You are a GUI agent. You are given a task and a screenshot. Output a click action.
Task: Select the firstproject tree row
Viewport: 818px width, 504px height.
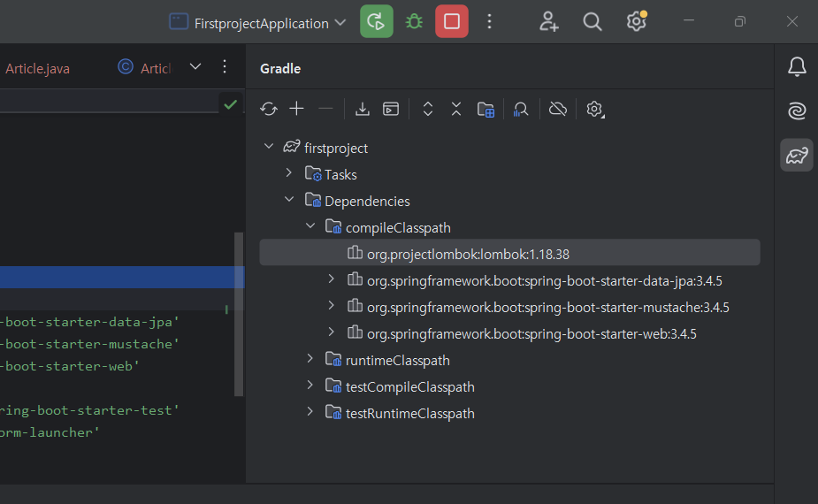click(x=509, y=149)
